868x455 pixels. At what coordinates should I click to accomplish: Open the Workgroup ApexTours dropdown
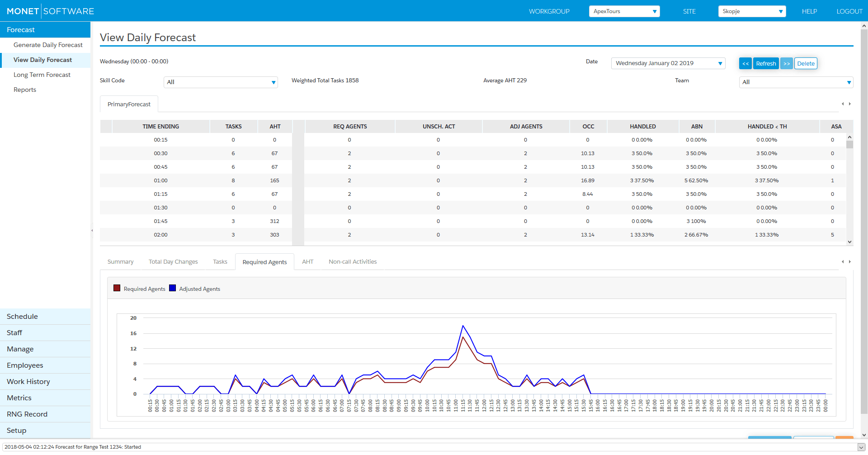[x=624, y=11]
